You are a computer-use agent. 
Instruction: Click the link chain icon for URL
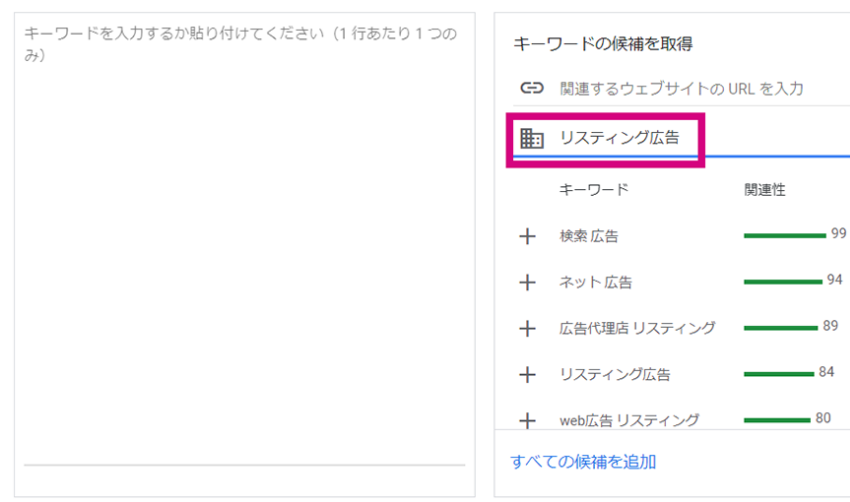532,88
